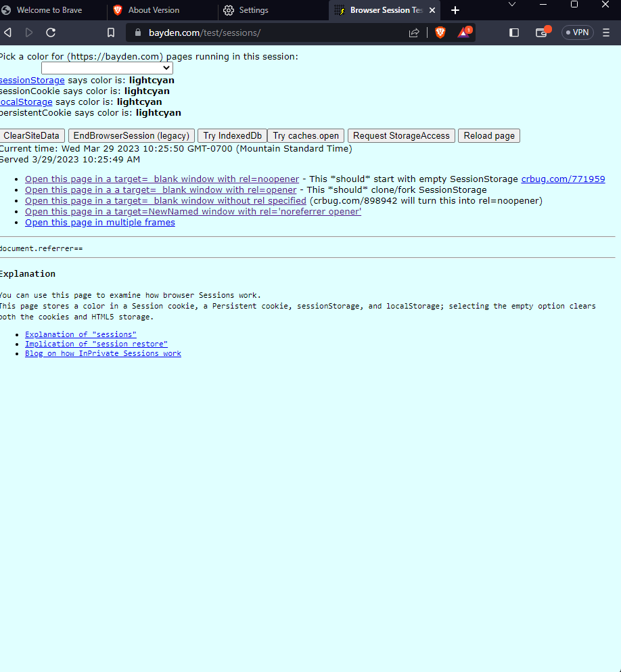This screenshot has width=621, height=672.
Task: Open site info via the padlock icon
Action: point(137,32)
